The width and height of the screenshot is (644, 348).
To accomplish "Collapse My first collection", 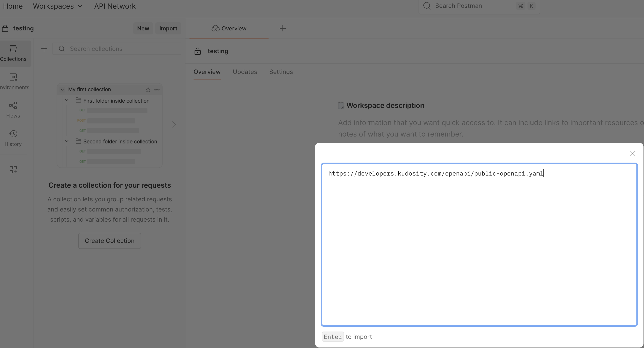I will coord(62,90).
